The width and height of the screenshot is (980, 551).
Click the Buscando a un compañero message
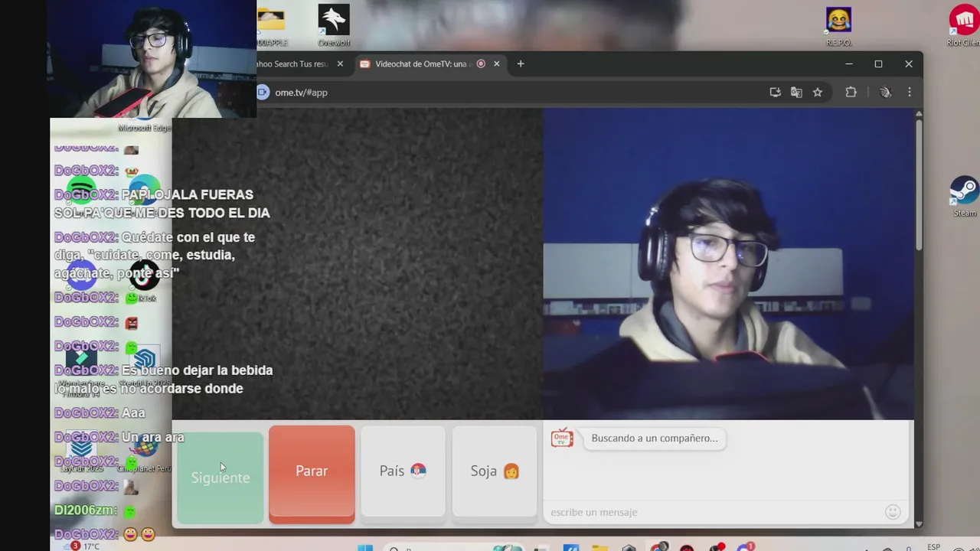tap(655, 439)
